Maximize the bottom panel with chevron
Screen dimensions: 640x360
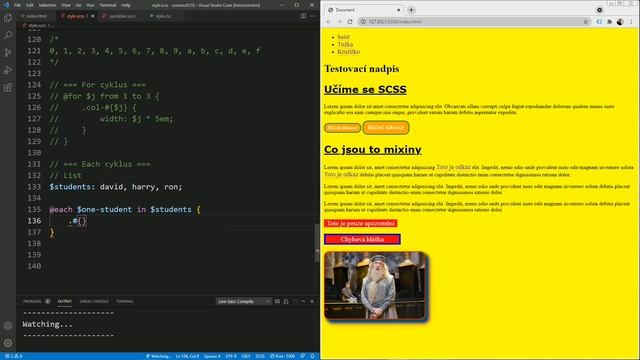tap(303, 301)
